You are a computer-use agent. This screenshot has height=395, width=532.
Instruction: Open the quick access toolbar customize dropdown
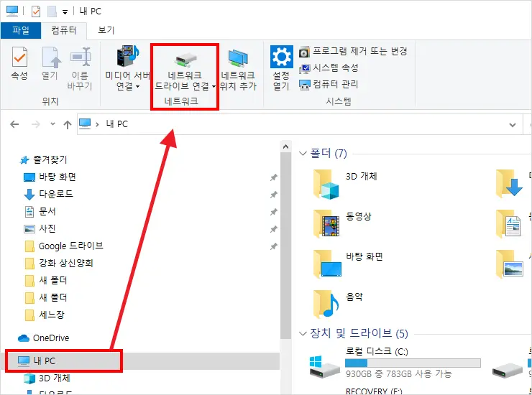coord(65,12)
